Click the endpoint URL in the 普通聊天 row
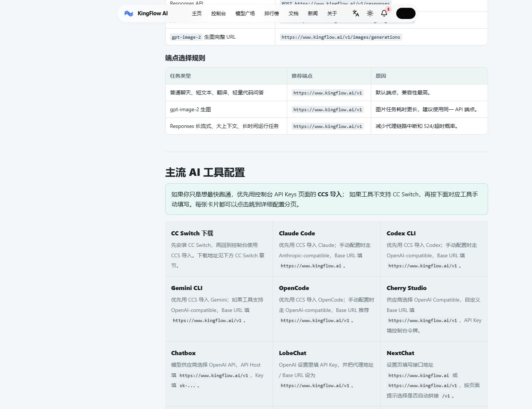Image resolution: width=532 pixels, height=409 pixels. coord(328,93)
